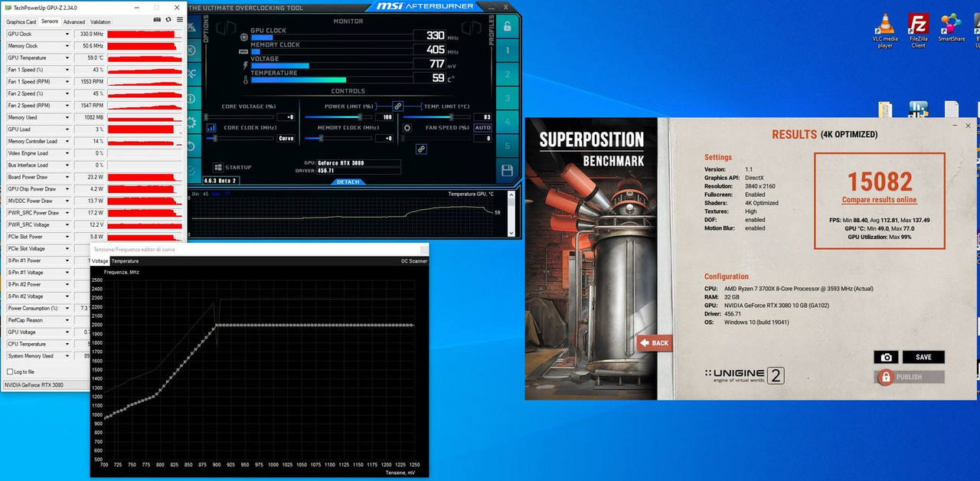
Task: Open the Compare results online link
Action: coord(879,200)
